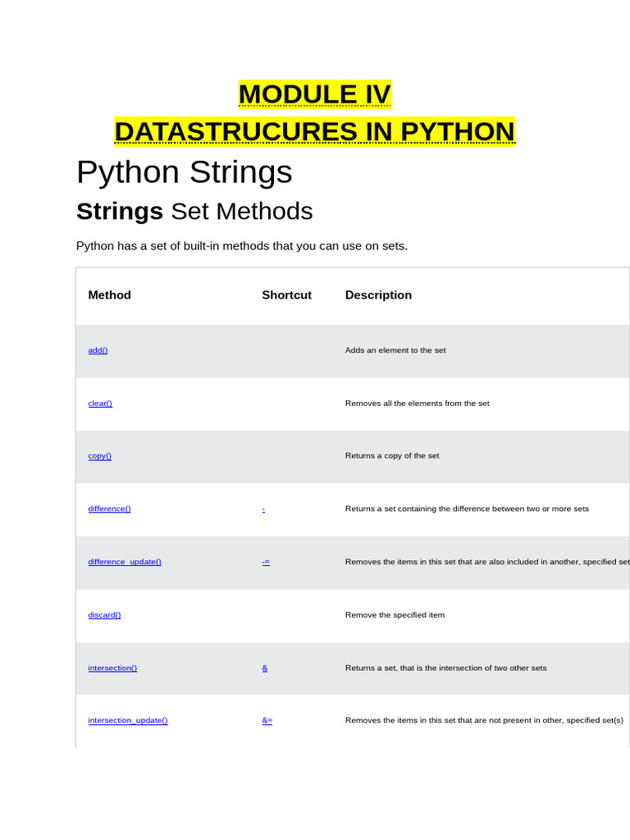
Task: Click the Strings Set Methods subheading
Action: pyautogui.click(x=194, y=212)
